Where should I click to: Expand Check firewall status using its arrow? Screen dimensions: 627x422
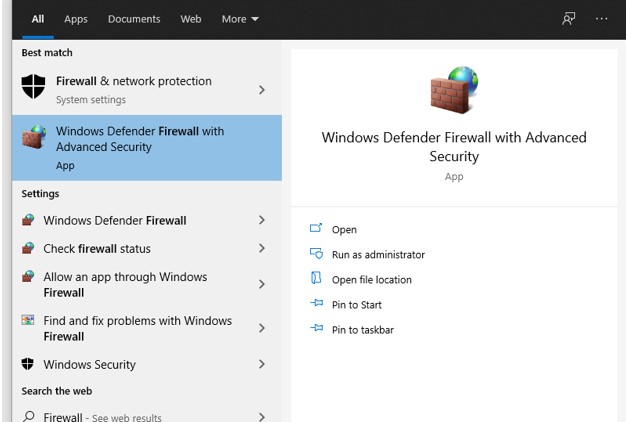tap(262, 248)
